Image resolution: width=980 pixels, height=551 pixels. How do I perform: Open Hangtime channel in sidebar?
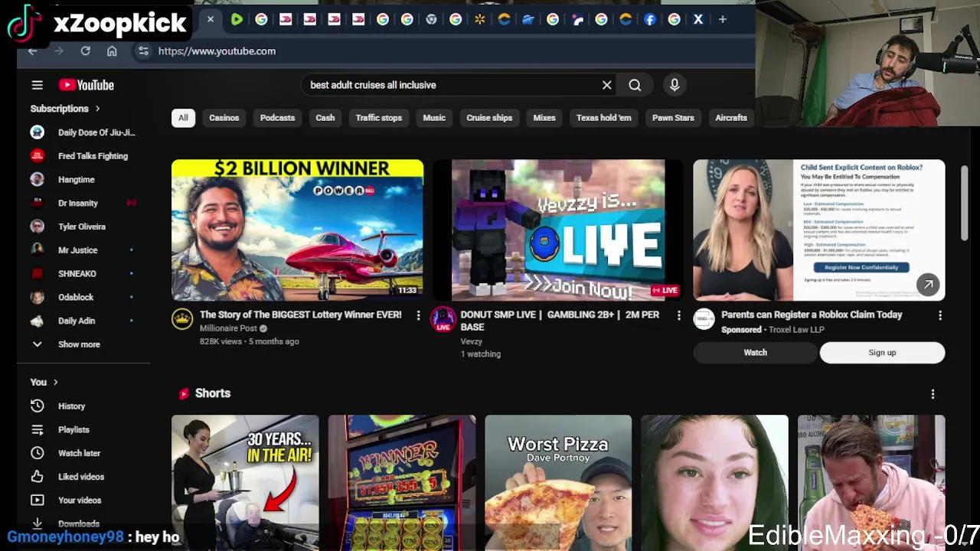pos(77,180)
